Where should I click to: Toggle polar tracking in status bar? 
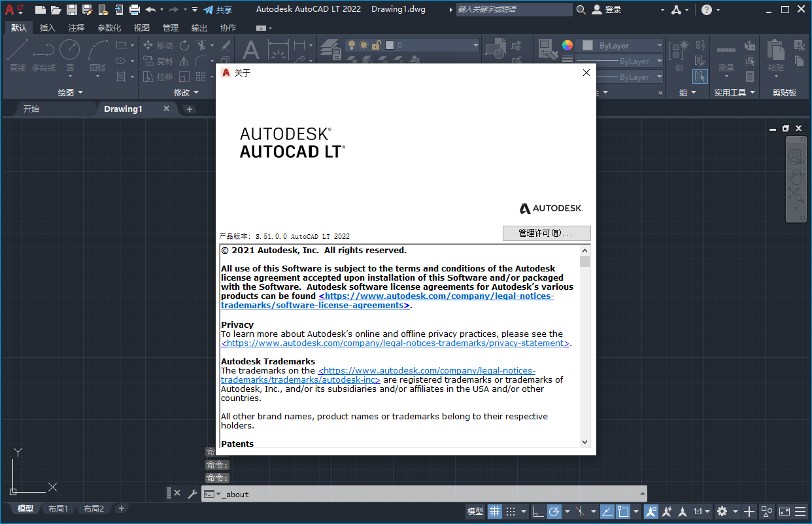[x=554, y=512]
